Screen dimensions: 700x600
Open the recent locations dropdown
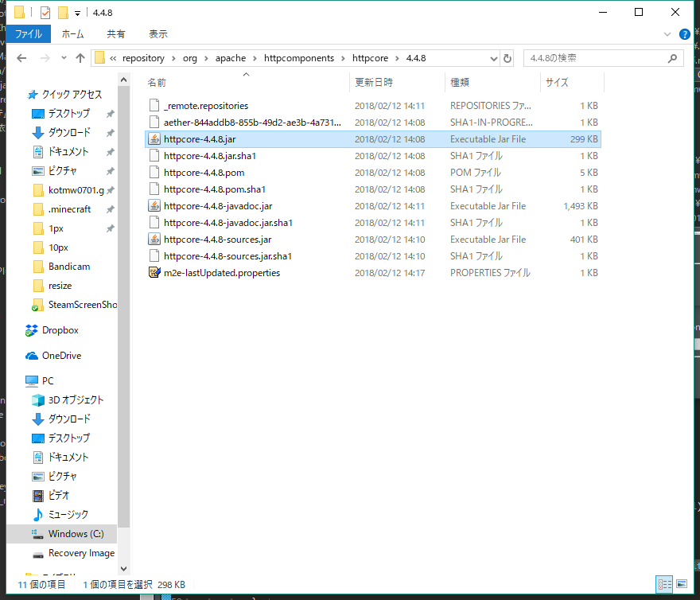pyautogui.click(x=64, y=58)
